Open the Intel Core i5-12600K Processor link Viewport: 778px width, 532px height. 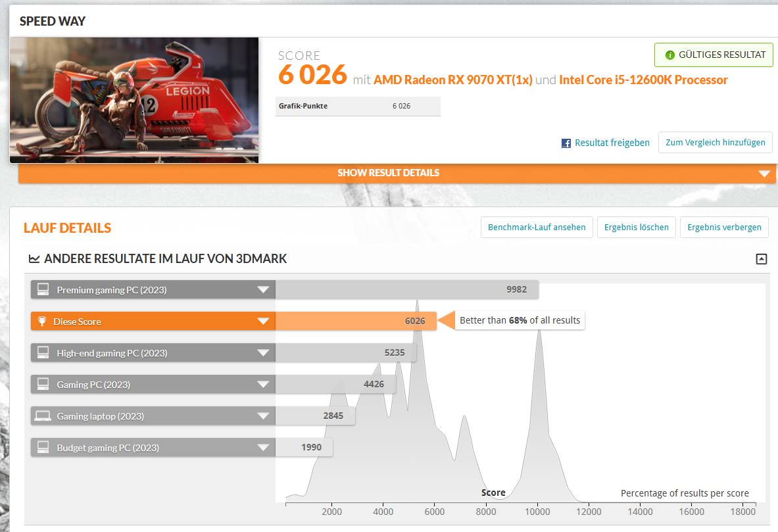[643, 80]
